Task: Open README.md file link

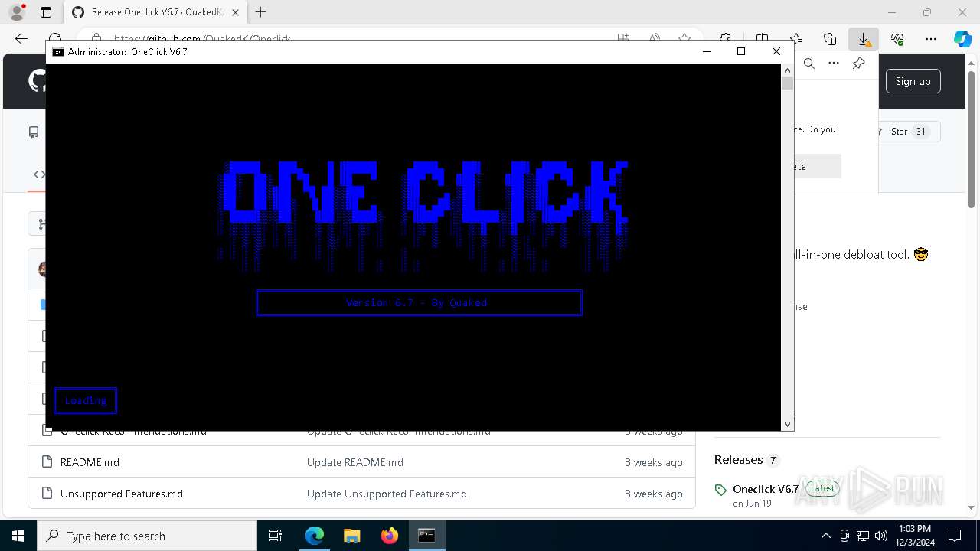Action: coord(90,462)
